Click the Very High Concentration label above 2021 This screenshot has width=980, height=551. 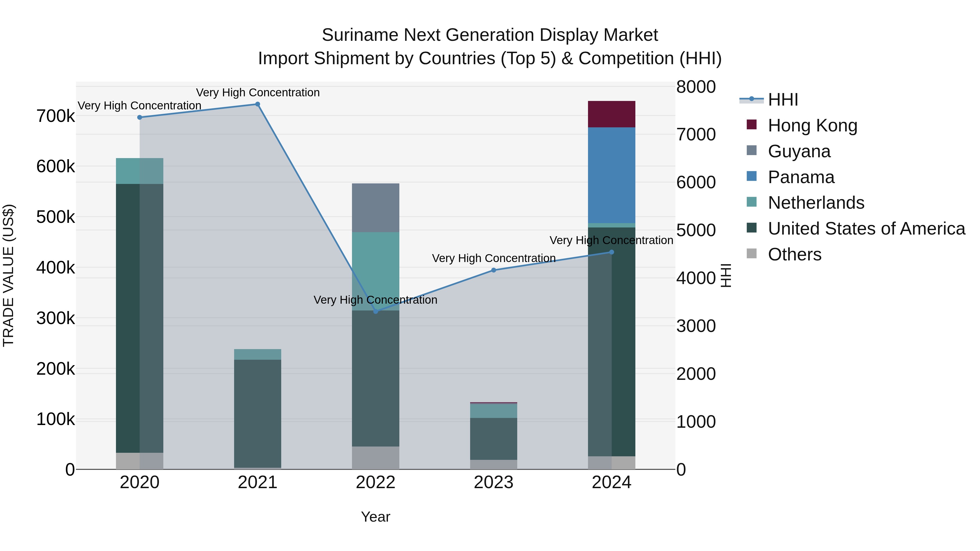click(258, 93)
